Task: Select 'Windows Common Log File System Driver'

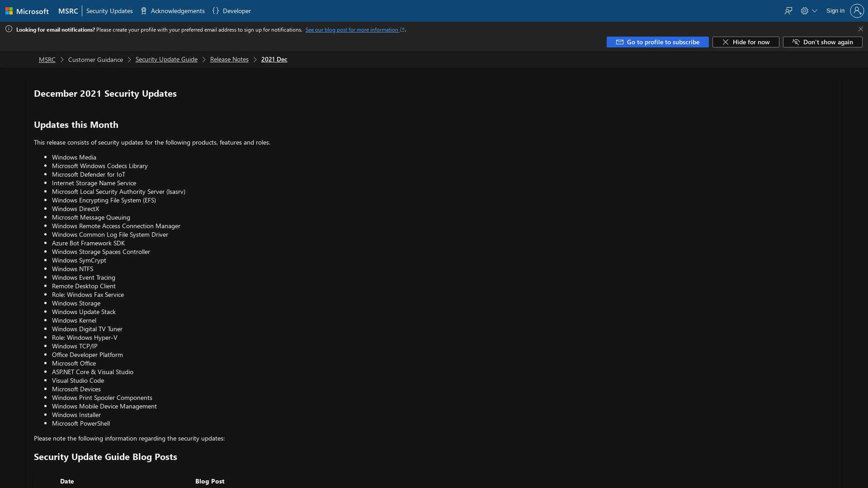Action: pyautogui.click(x=110, y=235)
